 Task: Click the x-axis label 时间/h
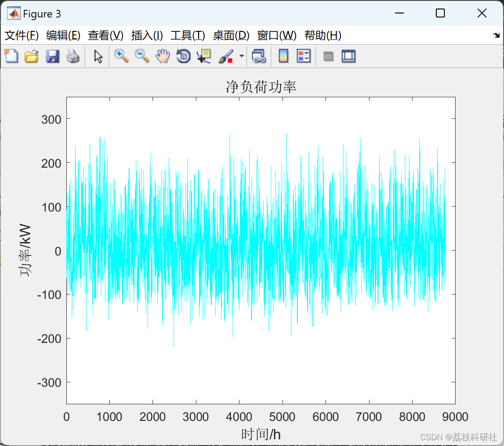(x=261, y=434)
